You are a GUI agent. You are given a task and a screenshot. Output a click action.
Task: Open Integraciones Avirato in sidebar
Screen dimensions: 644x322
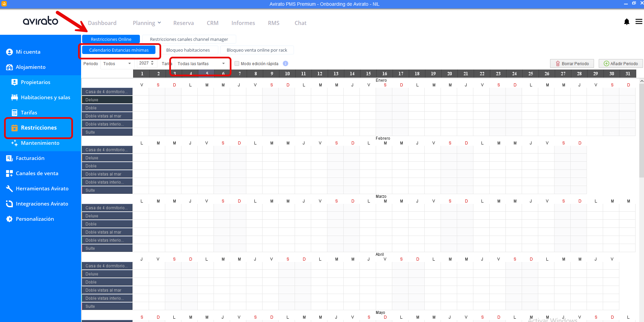[x=42, y=204]
